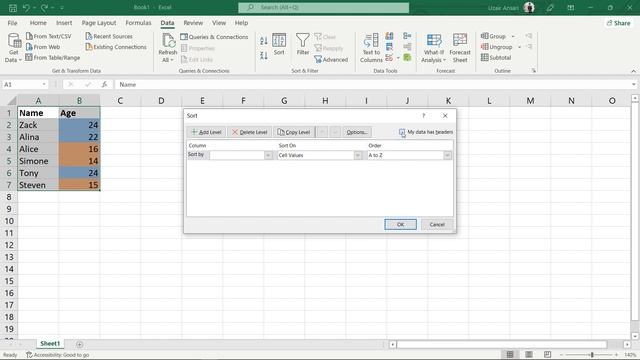Click the Save icon in the title bar
The image size is (640, 360).
[13, 8]
